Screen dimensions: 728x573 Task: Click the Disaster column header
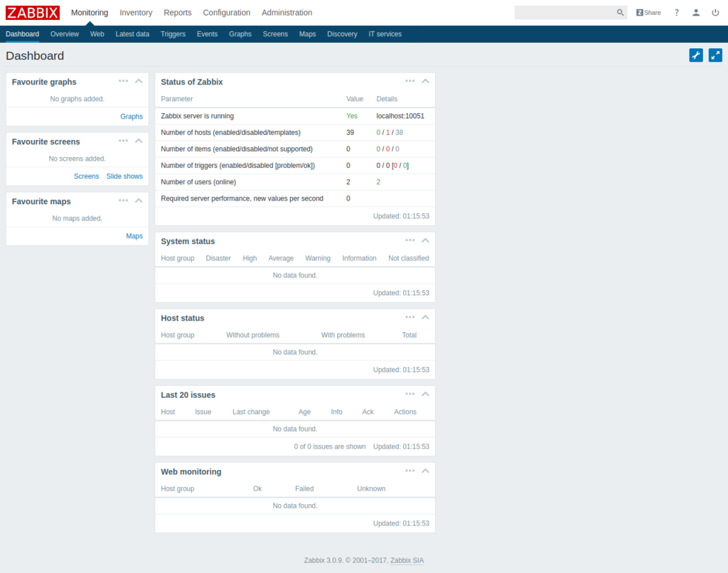(x=218, y=258)
